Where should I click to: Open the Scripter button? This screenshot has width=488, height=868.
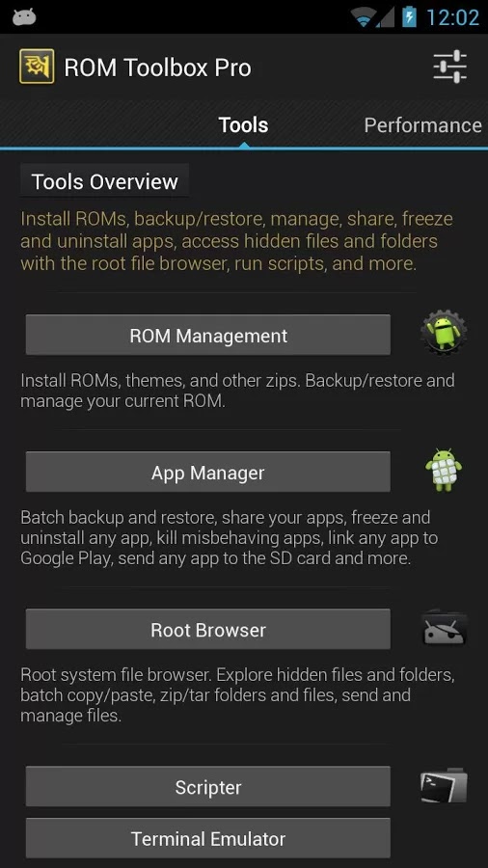pos(208,786)
